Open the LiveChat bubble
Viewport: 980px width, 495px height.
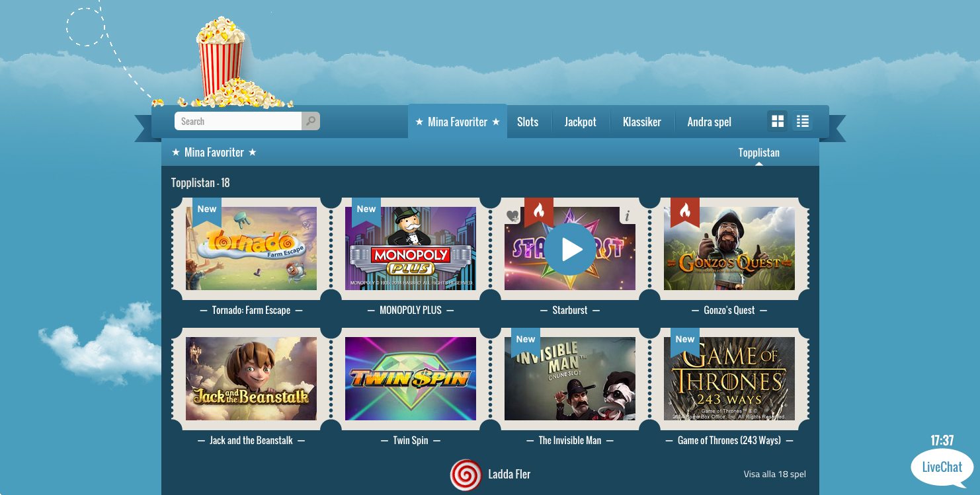coord(942,467)
